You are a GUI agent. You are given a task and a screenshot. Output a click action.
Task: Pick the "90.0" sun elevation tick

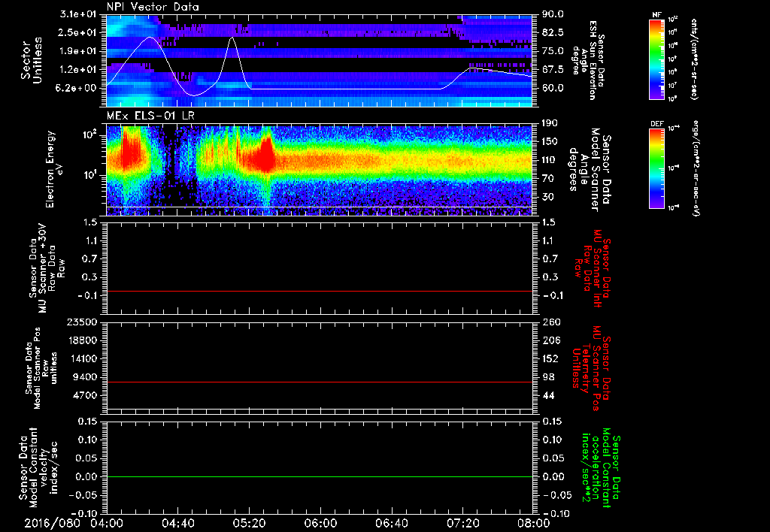[553, 14]
